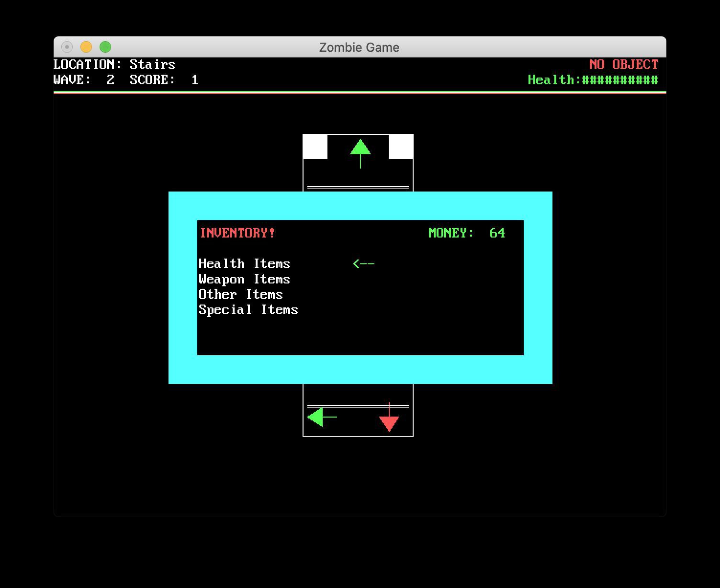Screen dimensions: 720x588
Task: Click the green selection arrow beside Health Items
Action: coord(364,264)
